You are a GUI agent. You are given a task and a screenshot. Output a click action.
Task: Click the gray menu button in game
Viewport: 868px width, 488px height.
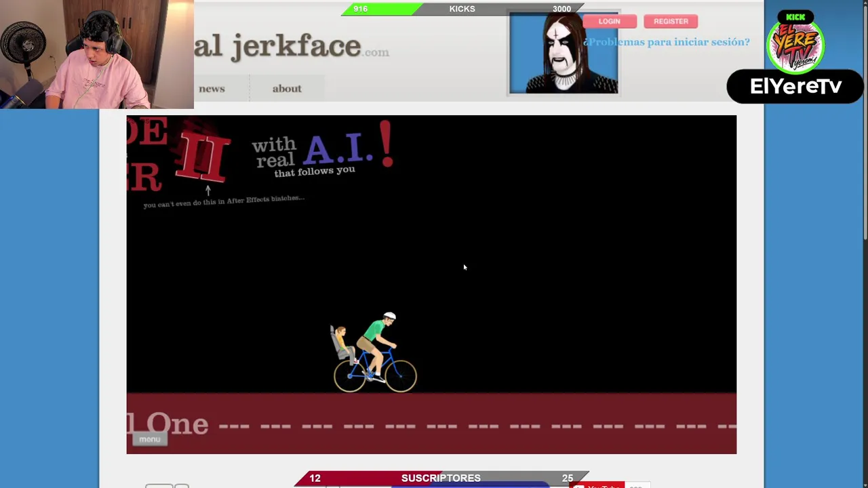150,439
